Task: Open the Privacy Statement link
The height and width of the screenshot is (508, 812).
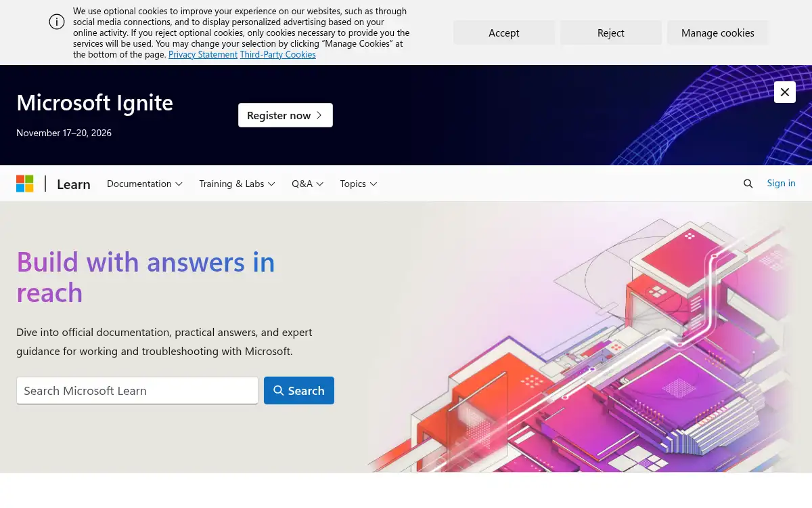Action: [x=203, y=54]
